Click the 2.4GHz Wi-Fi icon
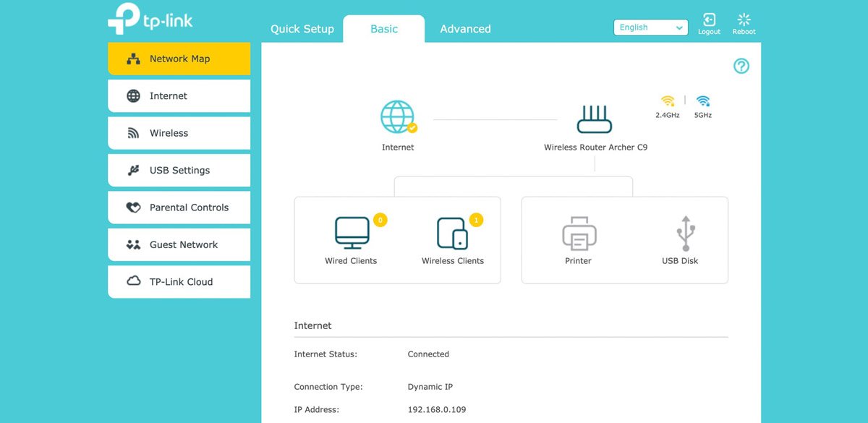Screen dimensions: 868x423 [x=668, y=101]
